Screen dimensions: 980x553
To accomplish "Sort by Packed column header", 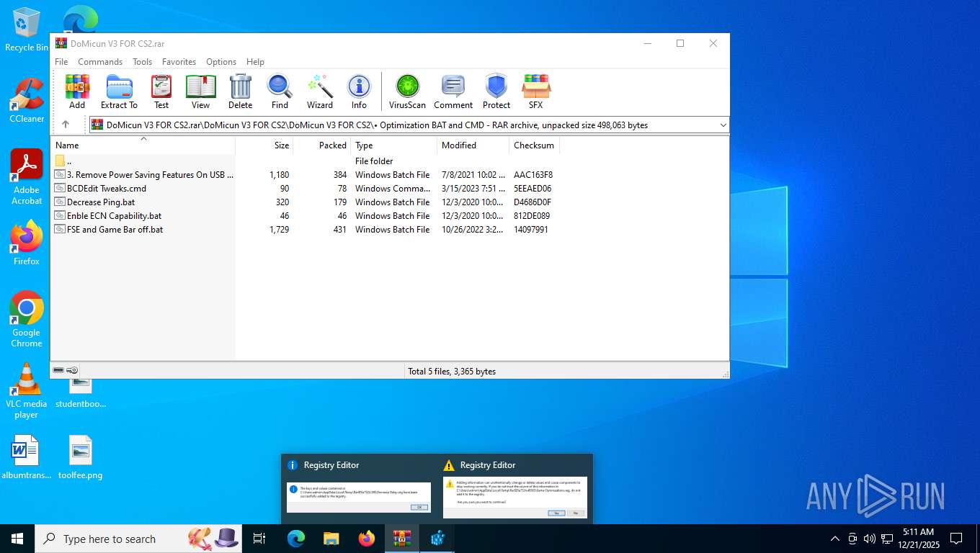I will pos(322,145).
